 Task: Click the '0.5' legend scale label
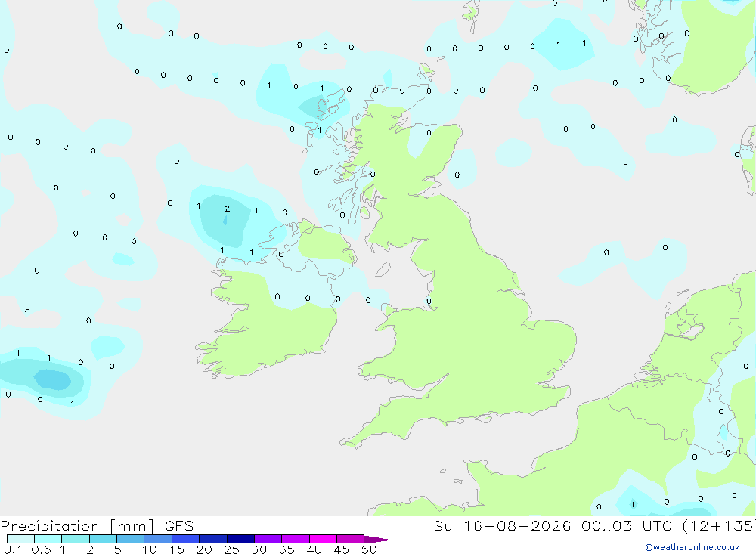41,549
